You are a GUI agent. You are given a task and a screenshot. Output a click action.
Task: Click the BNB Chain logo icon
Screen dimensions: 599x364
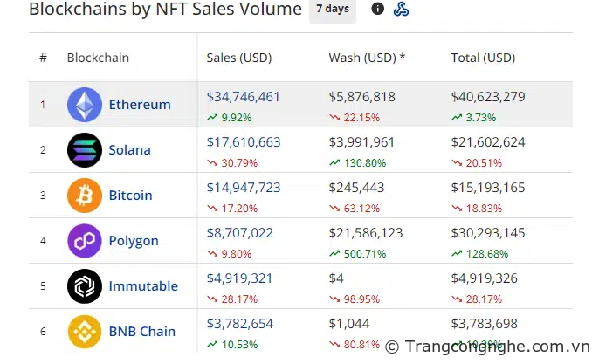click(x=85, y=332)
